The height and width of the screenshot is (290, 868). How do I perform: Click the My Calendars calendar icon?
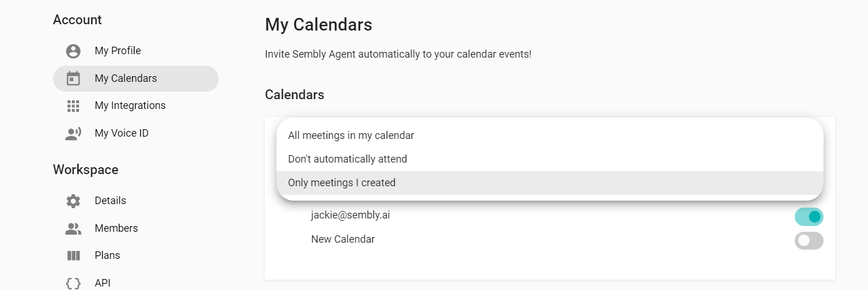point(73,78)
